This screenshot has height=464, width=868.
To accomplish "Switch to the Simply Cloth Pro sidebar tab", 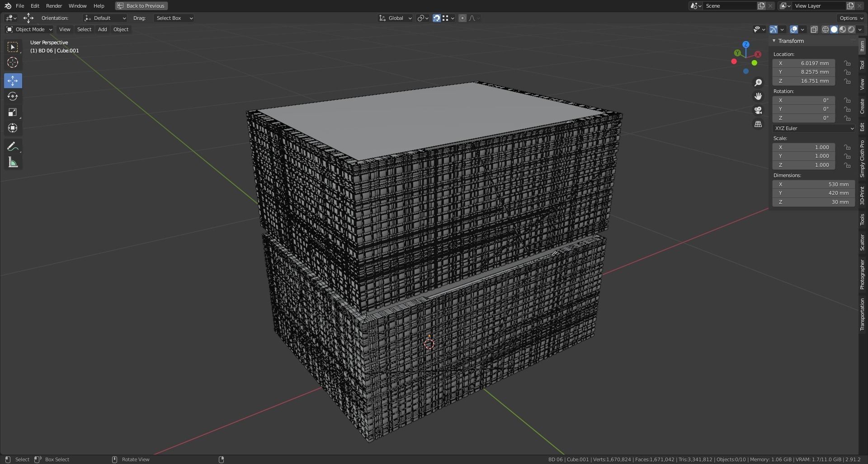I will tap(862, 159).
